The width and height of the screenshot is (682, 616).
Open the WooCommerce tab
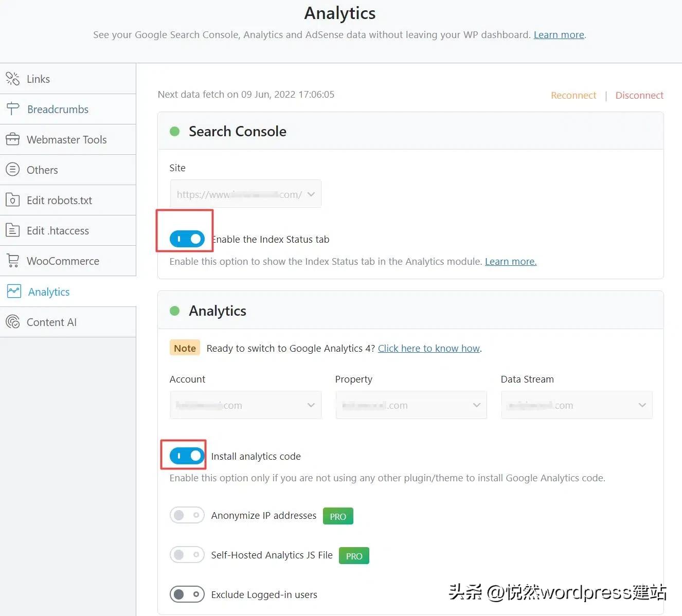coord(68,261)
